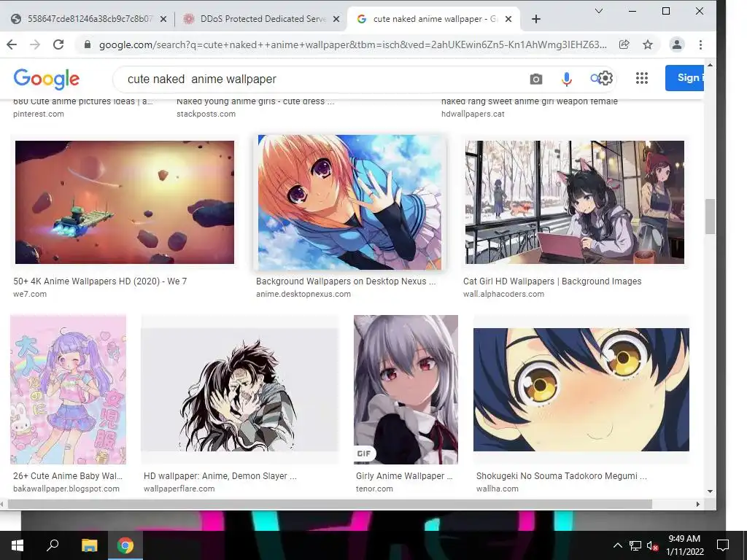The width and height of the screenshot is (747, 560).
Task: Click the horizontal scrollbar thumb
Action: [x=330, y=504]
